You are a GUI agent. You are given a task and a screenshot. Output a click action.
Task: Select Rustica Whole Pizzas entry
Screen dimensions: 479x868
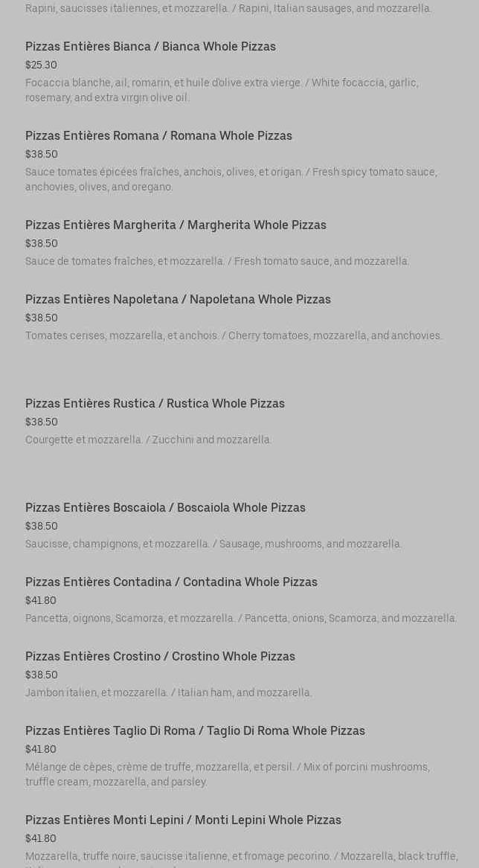coord(155,403)
